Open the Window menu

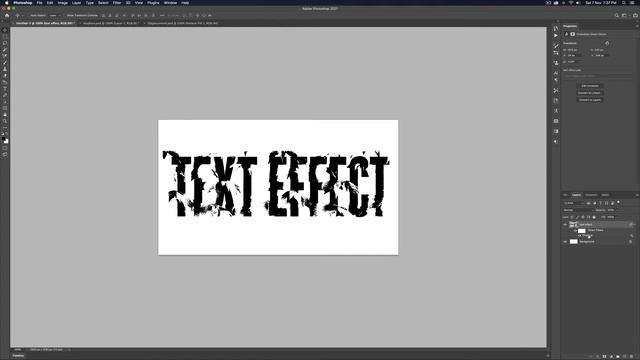tap(170, 3)
